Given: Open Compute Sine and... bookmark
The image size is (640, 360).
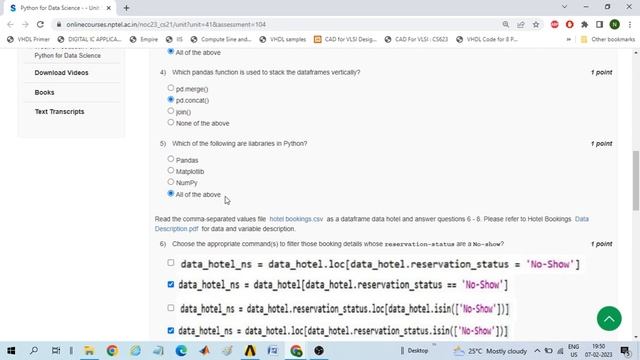Looking at the screenshot, I should pos(221,40).
